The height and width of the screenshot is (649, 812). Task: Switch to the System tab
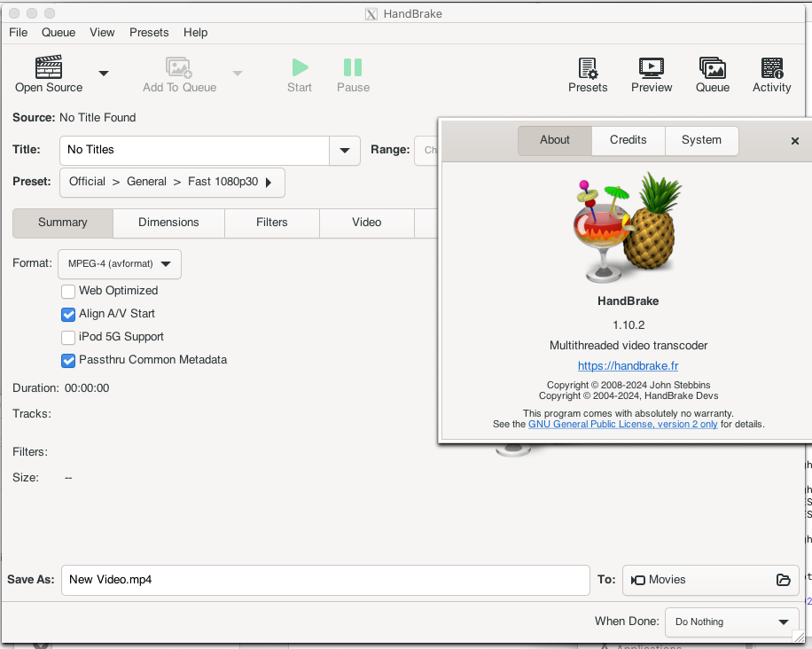click(701, 140)
